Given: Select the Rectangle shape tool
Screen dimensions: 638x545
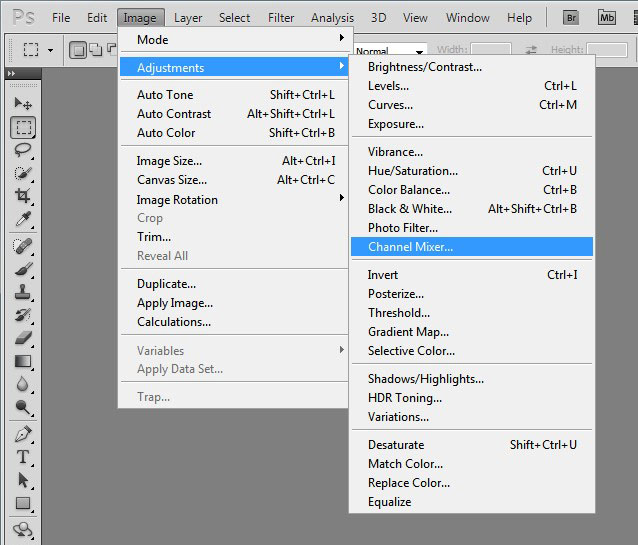Looking at the screenshot, I should pyautogui.click(x=23, y=503).
